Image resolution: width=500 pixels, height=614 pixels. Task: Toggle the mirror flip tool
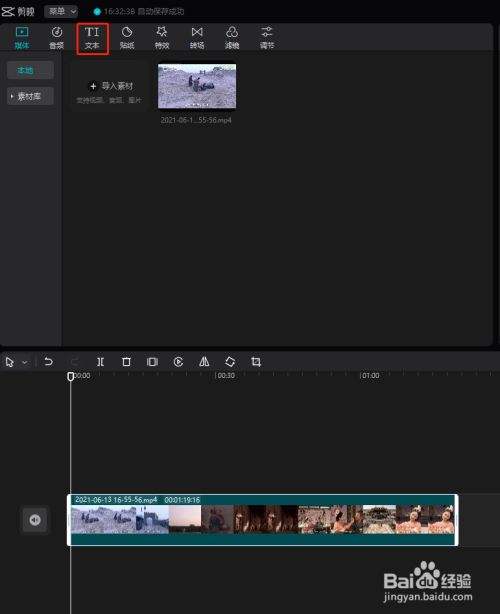204,361
